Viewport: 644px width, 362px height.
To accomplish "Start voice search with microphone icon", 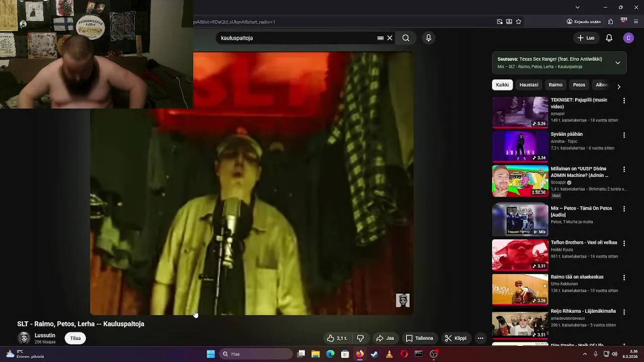I will pos(428,38).
